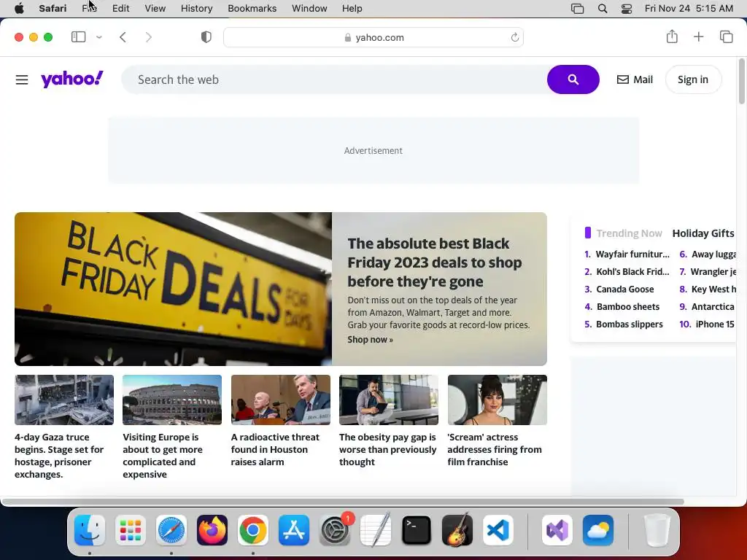This screenshot has width=747, height=560.
Task: Open the Bookmarks menu
Action: (252, 9)
